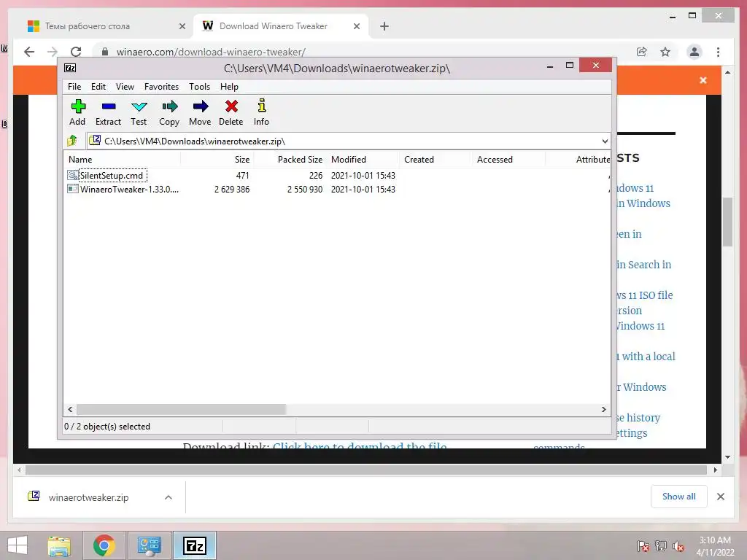Open the View menu

coord(125,87)
